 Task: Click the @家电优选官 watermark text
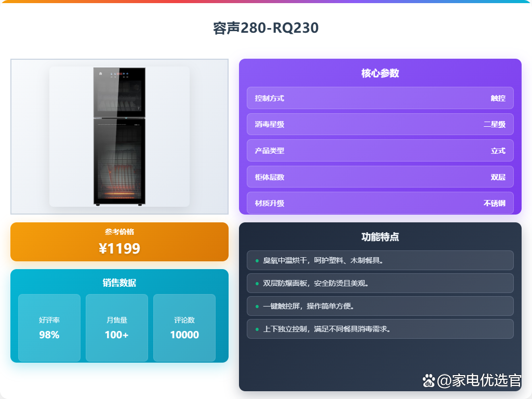click(x=479, y=380)
